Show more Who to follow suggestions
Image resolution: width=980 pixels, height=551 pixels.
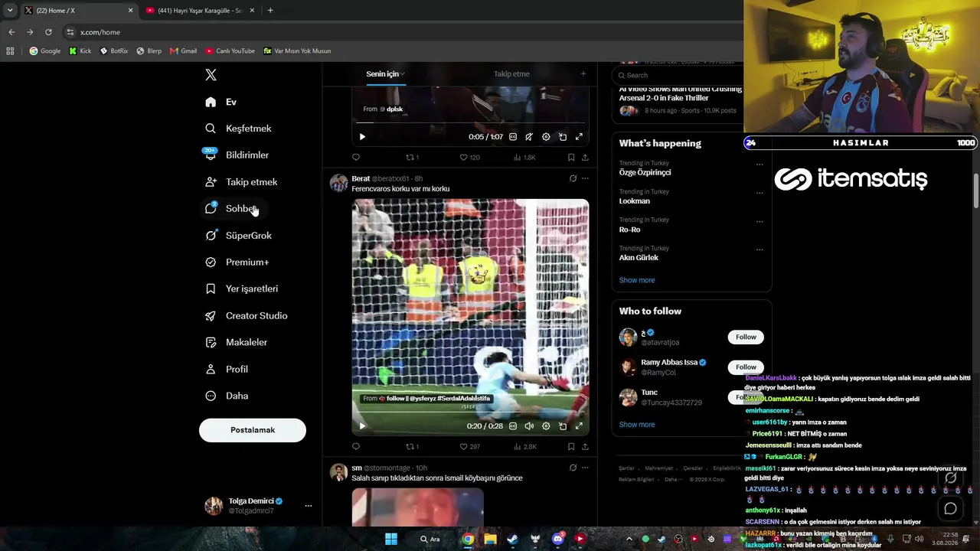pyautogui.click(x=637, y=425)
